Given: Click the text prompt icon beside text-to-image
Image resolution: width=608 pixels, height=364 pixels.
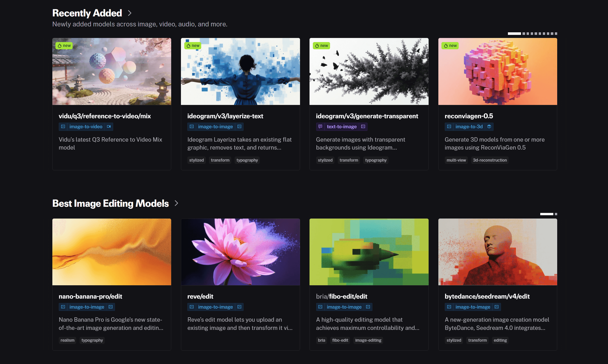Looking at the screenshot, I should tap(320, 126).
